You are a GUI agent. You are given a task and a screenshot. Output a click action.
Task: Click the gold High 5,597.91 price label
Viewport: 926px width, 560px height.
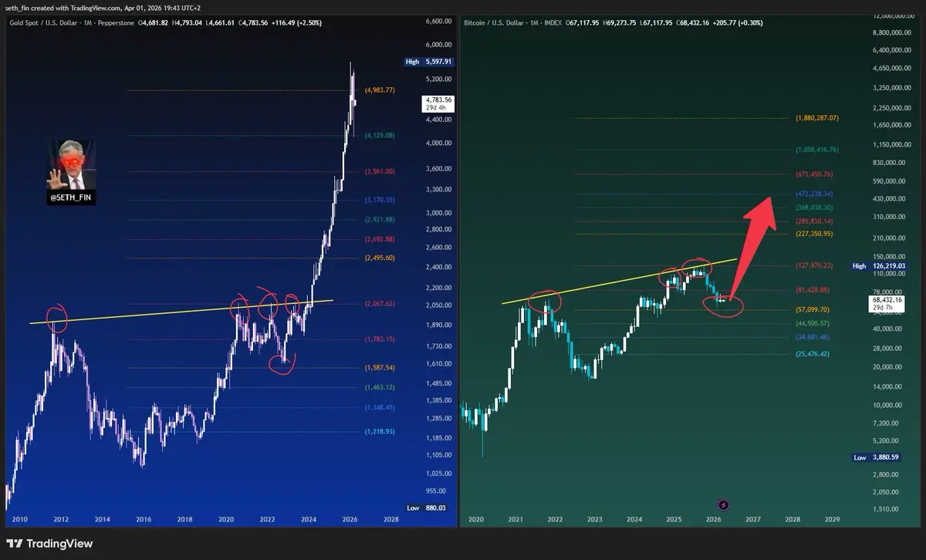430,62
